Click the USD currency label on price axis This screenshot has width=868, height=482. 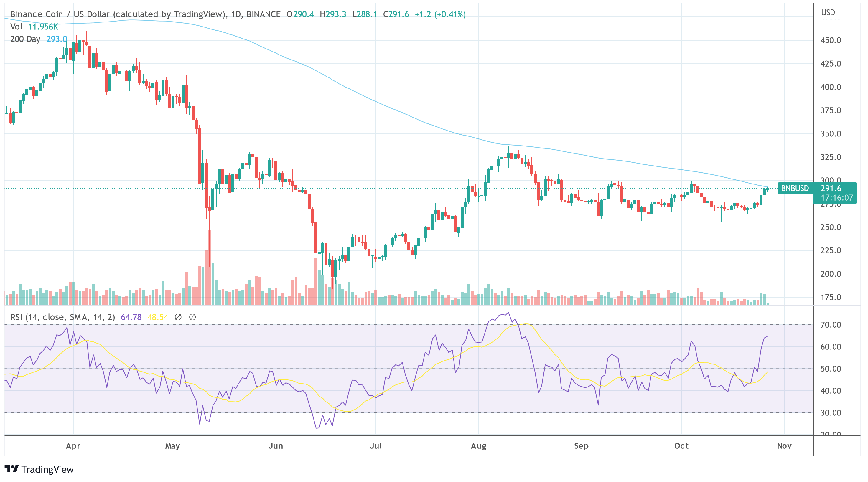[828, 13]
